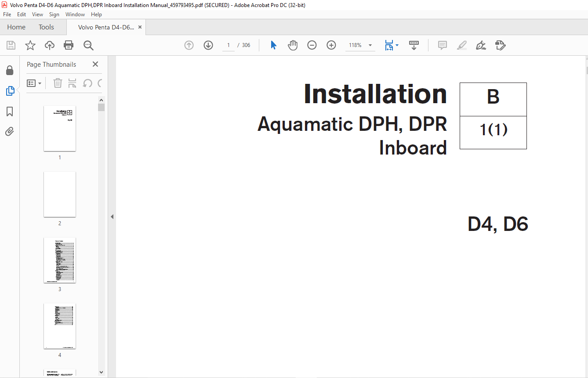Screen dimensions: 588x378
Task: Click the stamp tool icon
Action: pyautogui.click(x=500, y=45)
